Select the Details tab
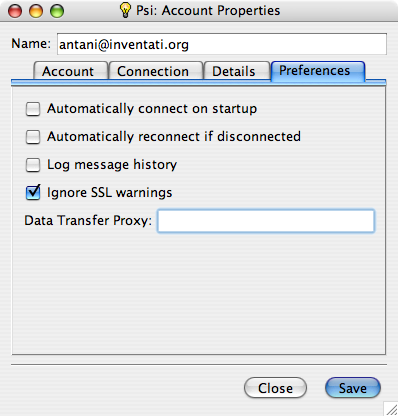The image size is (398, 416). (236, 71)
